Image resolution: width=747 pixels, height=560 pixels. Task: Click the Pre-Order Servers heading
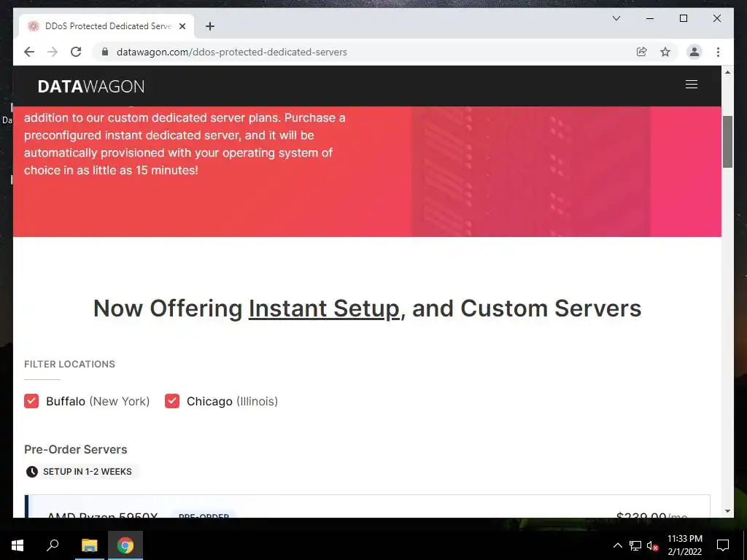[76, 449]
